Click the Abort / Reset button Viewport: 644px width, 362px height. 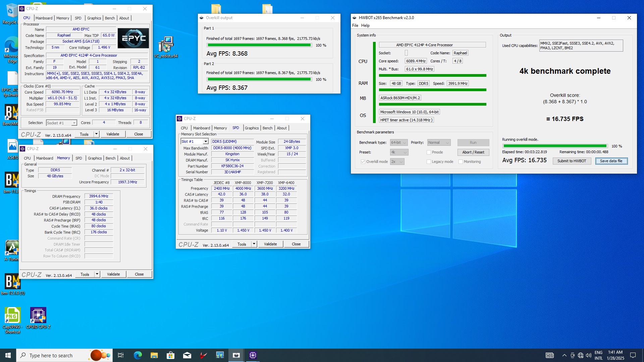[473, 152]
